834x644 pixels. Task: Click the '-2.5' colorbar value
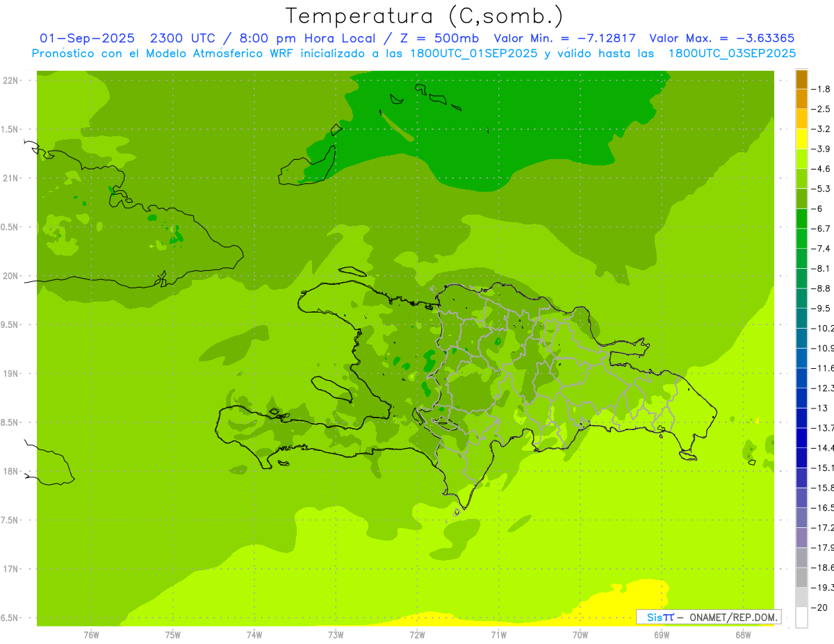point(821,109)
